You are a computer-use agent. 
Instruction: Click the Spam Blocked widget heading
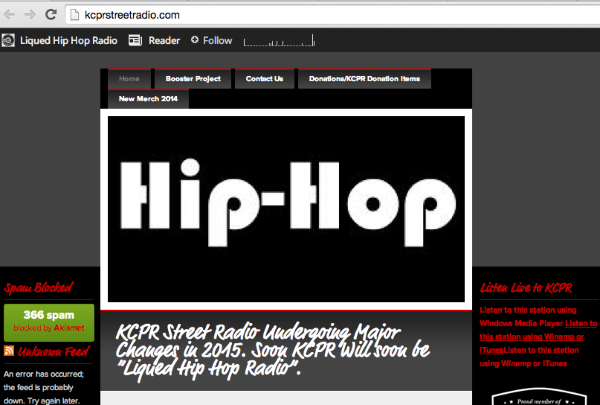(38, 288)
